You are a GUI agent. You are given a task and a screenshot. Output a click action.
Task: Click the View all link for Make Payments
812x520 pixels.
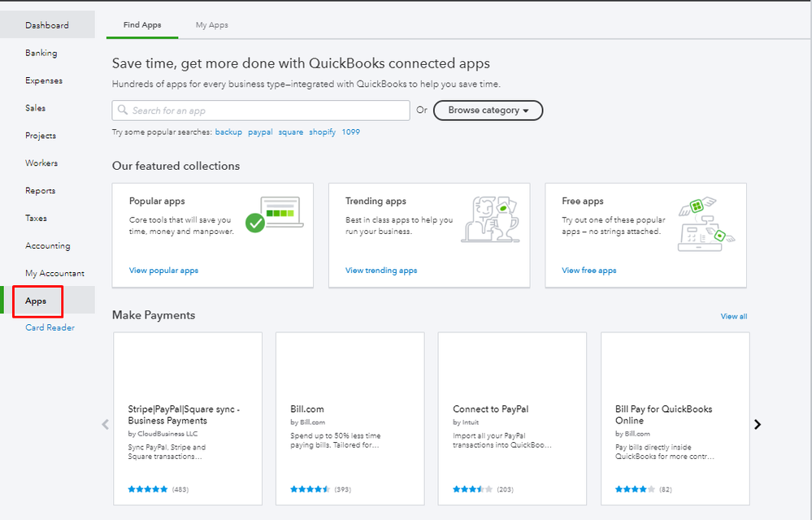coord(733,316)
